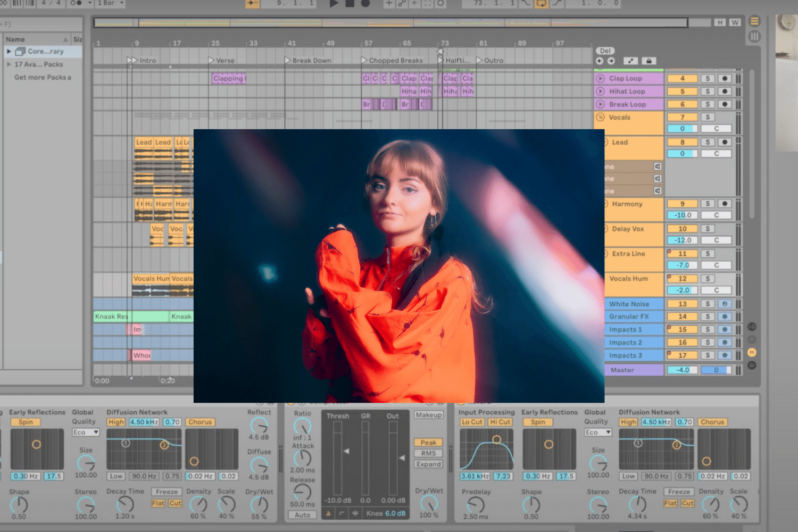Viewport: 798px width, 532px height.
Task: Select the Vocals Hum track header
Action: coord(634,285)
